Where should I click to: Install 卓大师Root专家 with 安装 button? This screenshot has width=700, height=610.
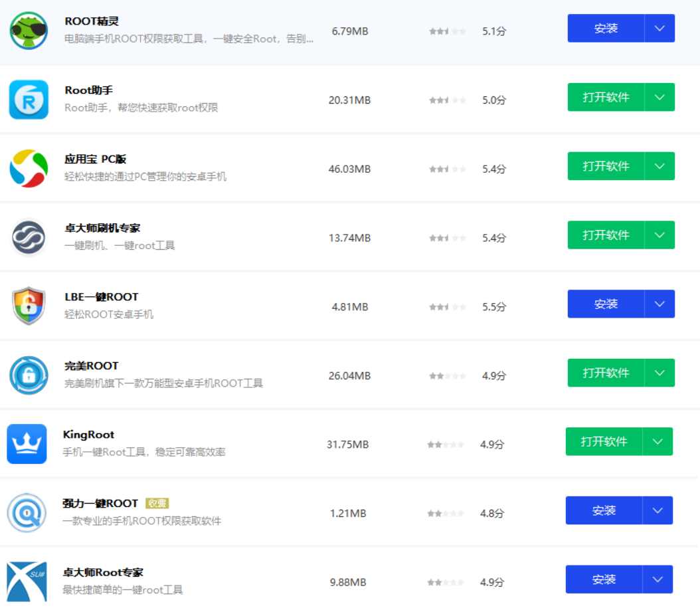pyautogui.click(x=604, y=579)
